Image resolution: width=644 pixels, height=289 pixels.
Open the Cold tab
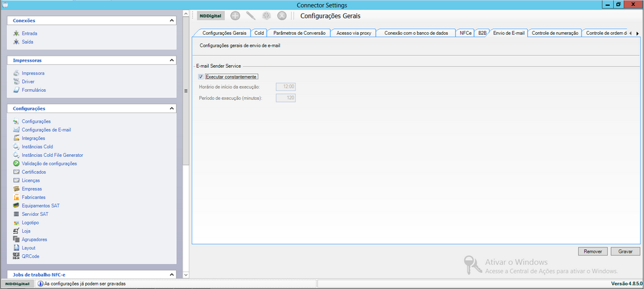[259, 34]
